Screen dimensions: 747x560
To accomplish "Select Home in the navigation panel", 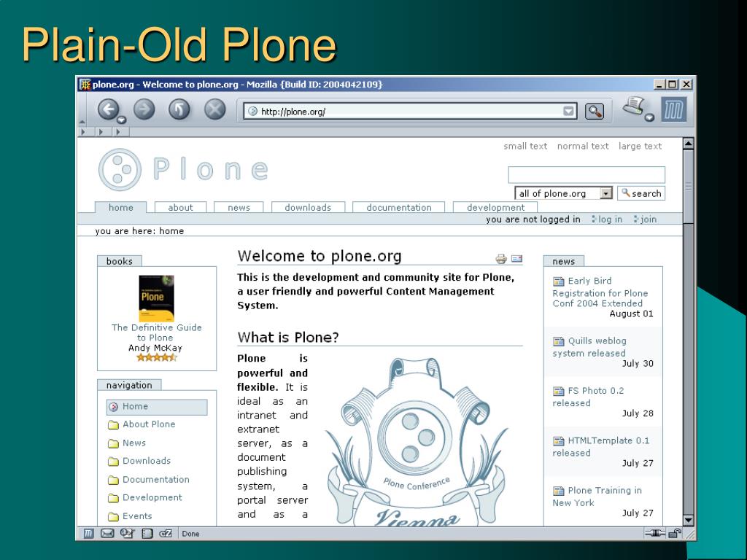I will pos(157,407).
